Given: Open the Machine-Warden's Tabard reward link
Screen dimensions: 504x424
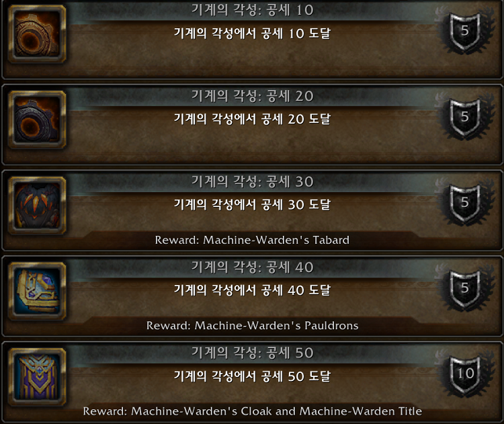Looking at the screenshot, I should (x=252, y=240).
